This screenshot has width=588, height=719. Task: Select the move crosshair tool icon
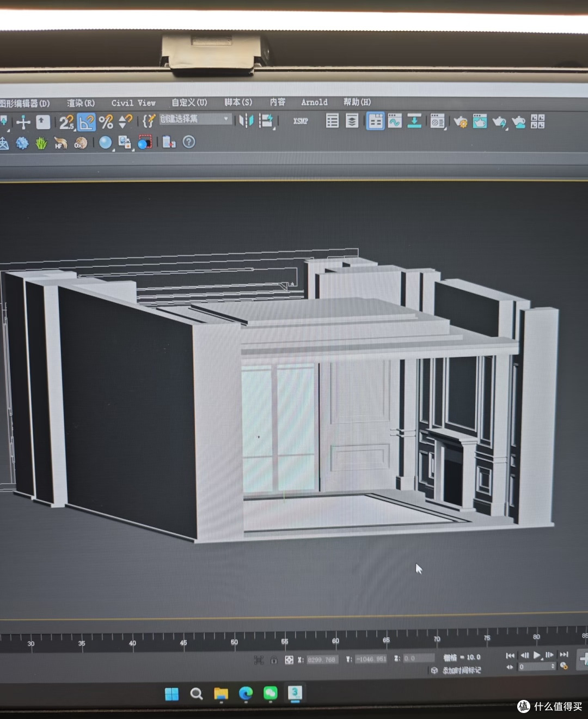23,122
